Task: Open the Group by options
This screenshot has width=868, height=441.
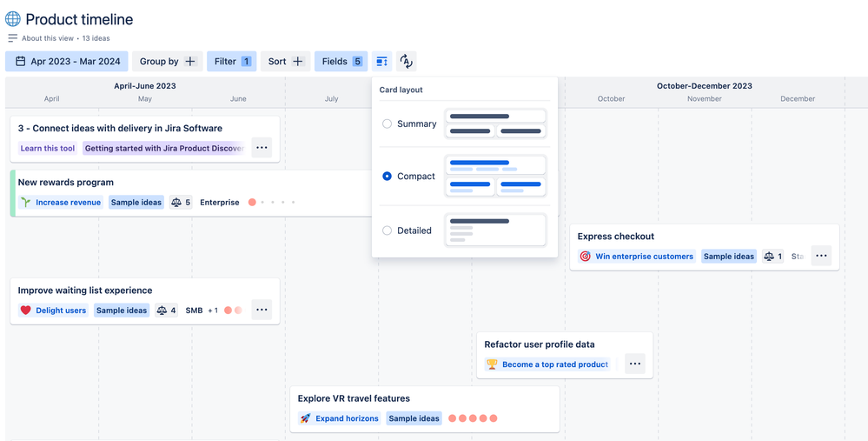Action: pos(168,62)
